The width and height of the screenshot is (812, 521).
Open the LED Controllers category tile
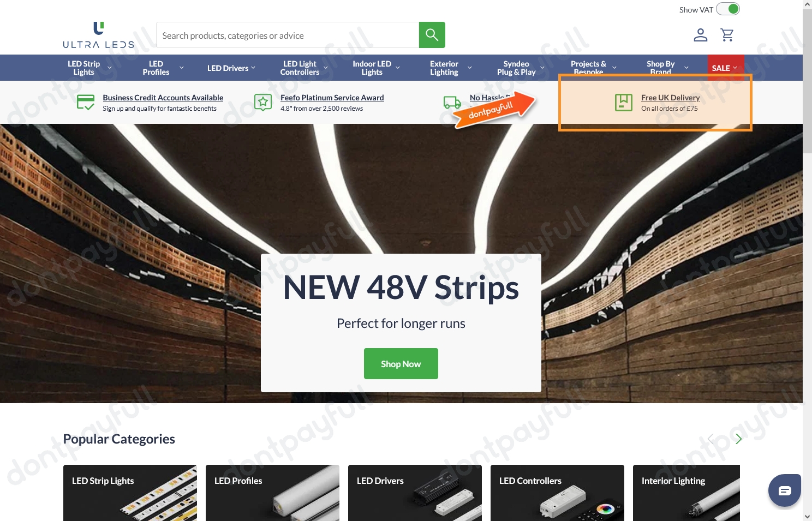(557, 493)
